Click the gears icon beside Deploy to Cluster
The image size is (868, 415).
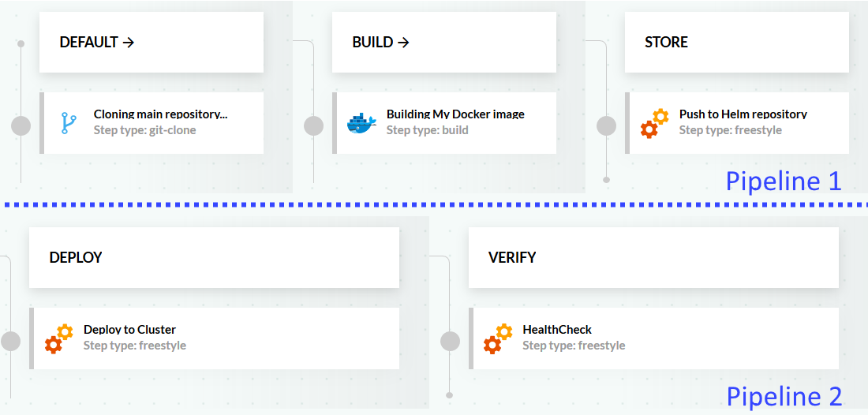pyautogui.click(x=58, y=339)
